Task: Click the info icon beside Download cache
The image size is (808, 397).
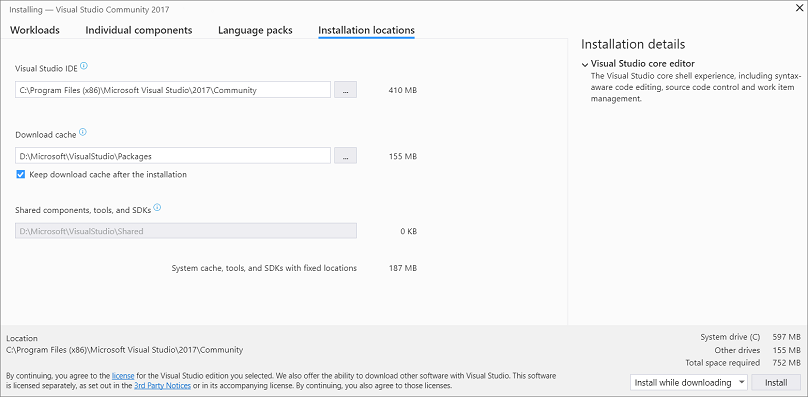Action: click(83, 133)
